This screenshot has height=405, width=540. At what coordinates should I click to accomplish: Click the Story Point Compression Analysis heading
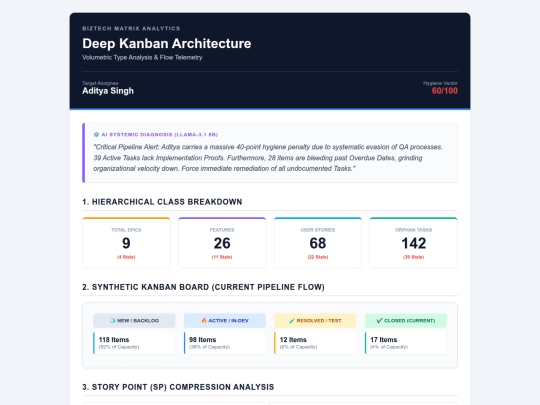(x=178, y=387)
